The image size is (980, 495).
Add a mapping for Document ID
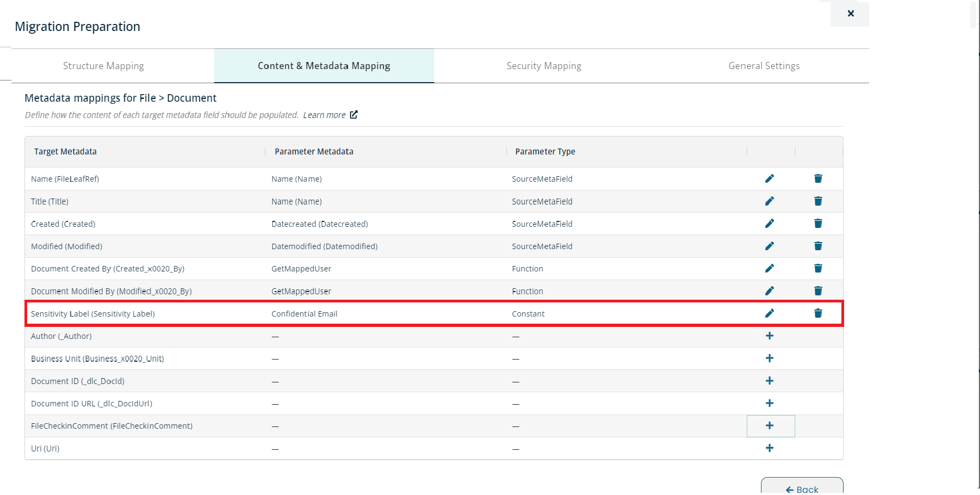(x=770, y=381)
